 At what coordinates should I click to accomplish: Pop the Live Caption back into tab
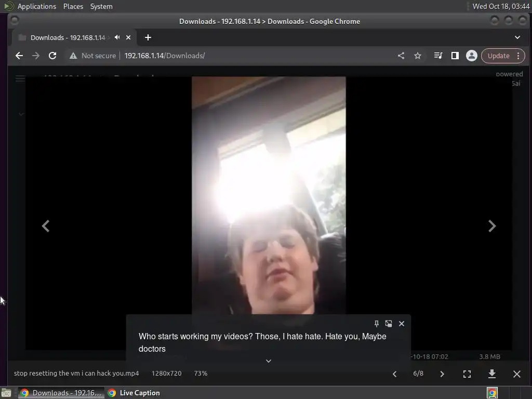point(389,324)
